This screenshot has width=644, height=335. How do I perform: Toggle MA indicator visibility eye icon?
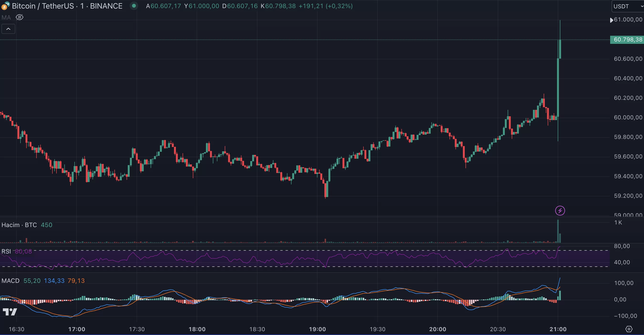[20, 17]
